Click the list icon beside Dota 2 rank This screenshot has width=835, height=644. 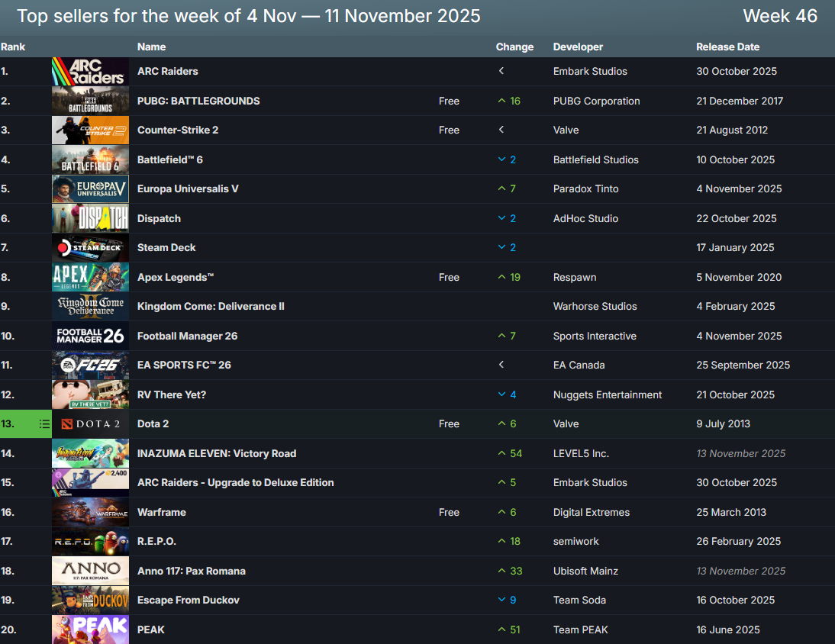44,424
